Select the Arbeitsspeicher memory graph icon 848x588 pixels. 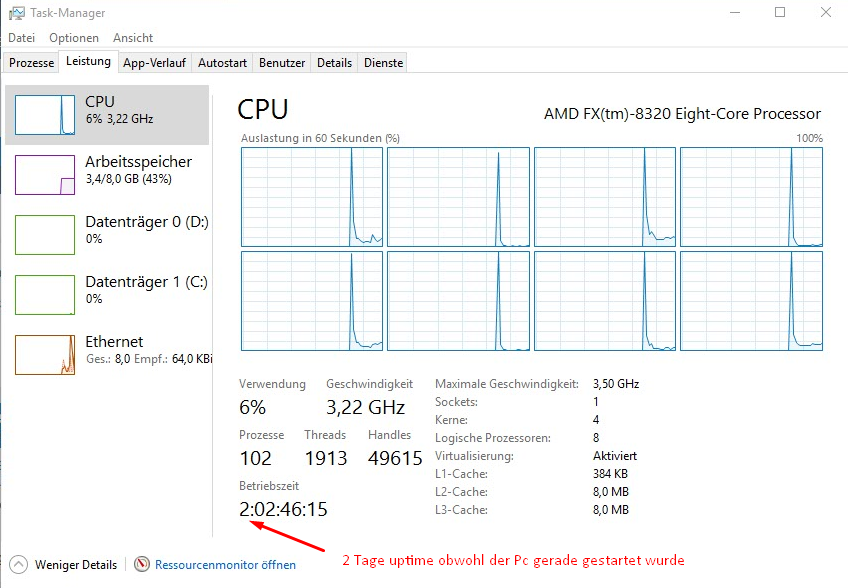[x=45, y=175]
